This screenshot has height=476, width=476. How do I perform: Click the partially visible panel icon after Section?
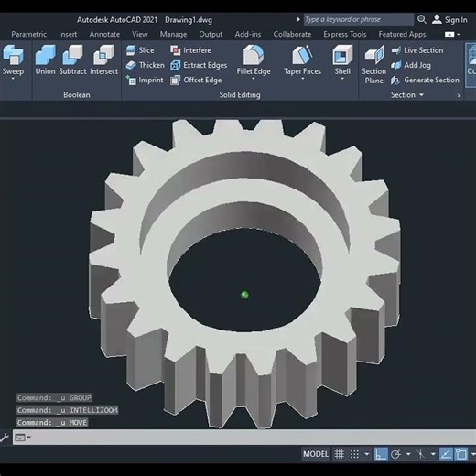click(471, 65)
